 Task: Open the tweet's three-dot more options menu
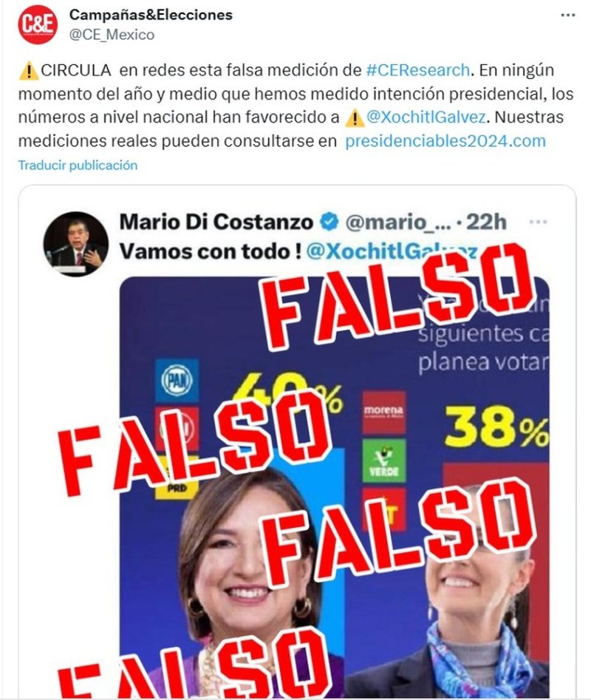click(x=567, y=16)
